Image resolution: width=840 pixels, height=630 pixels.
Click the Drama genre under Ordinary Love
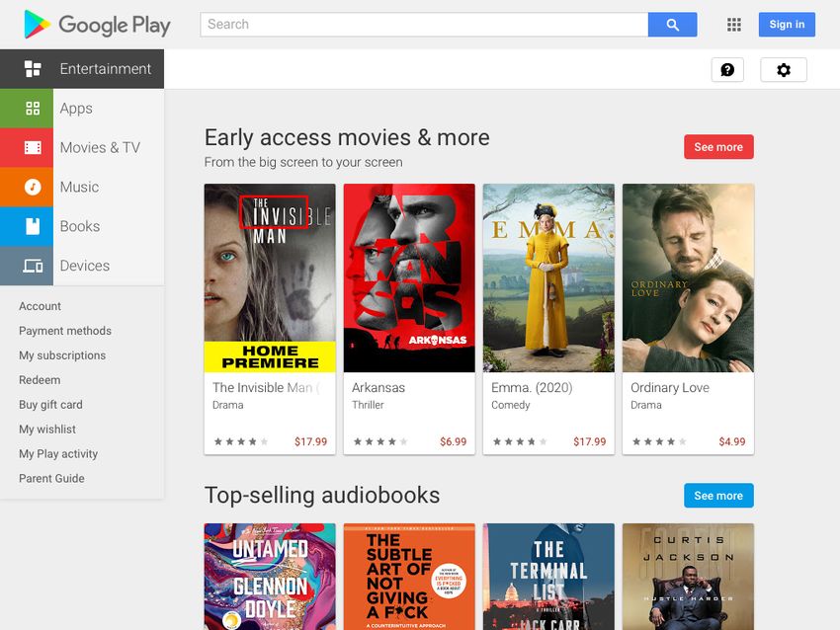pyautogui.click(x=646, y=405)
